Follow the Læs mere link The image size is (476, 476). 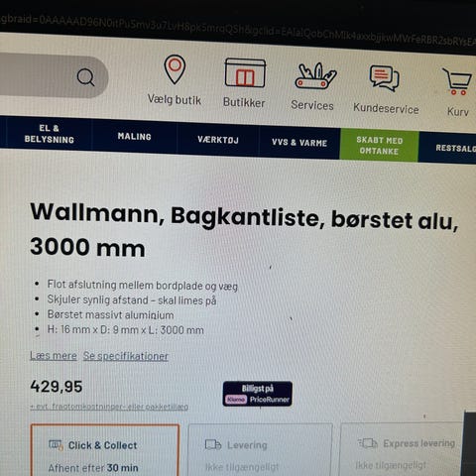(x=54, y=356)
